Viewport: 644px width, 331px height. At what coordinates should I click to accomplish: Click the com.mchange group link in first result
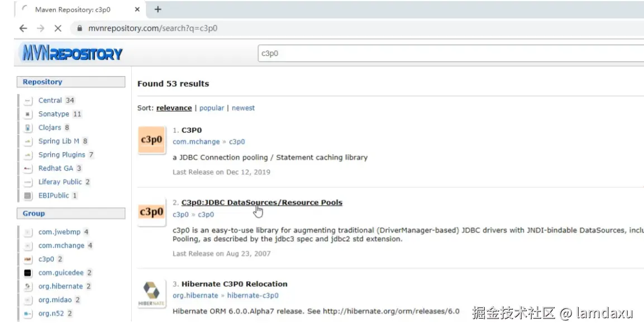(x=195, y=142)
